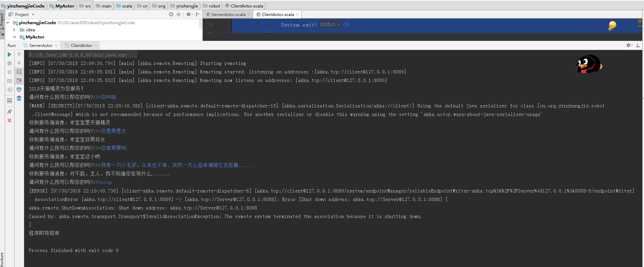Click the 'stop' input text in console
This screenshot has width=644, height=267.
click(106, 182)
